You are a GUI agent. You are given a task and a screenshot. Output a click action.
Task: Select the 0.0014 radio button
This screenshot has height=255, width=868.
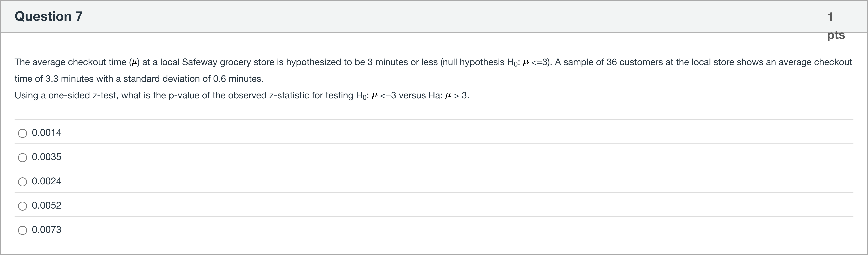[23, 133]
